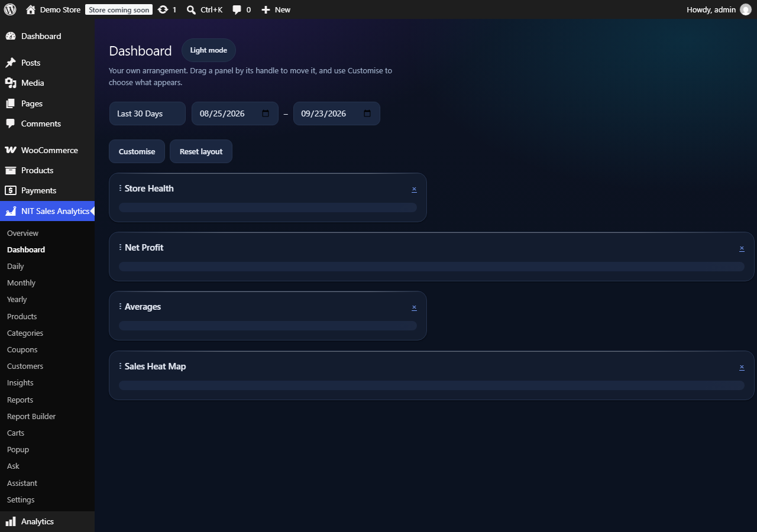
Task: Click the Store coming soon badge
Action: coord(119,10)
